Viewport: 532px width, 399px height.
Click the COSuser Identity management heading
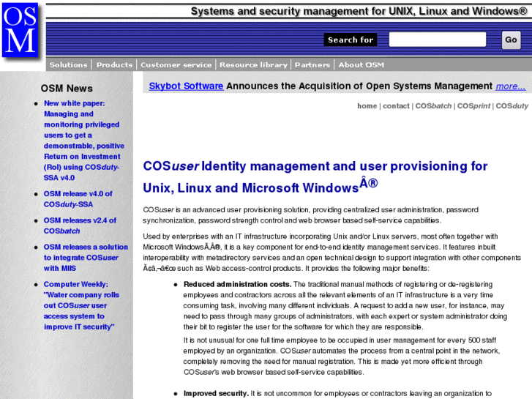pyautogui.click(x=315, y=176)
